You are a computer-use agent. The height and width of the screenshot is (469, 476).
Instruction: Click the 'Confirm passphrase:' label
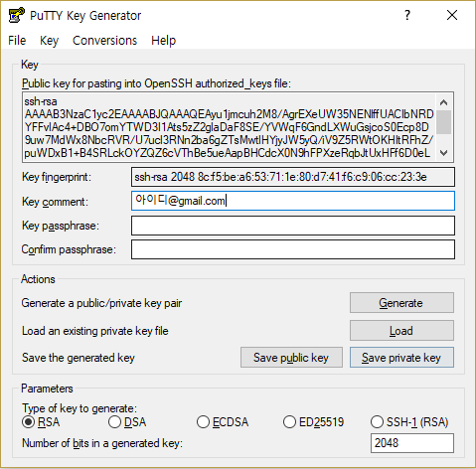69,249
